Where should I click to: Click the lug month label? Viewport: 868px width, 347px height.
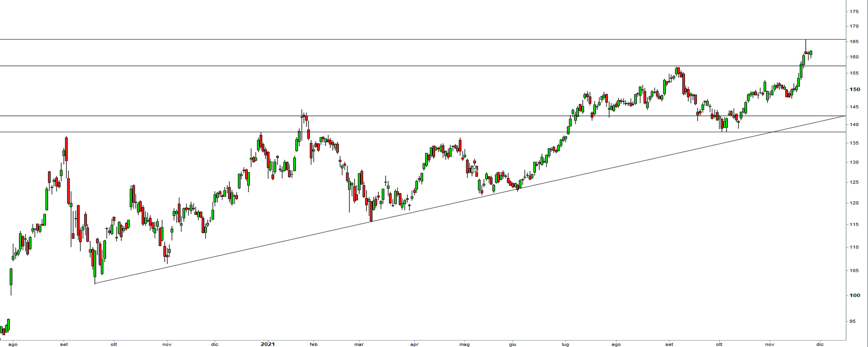point(566,344)
